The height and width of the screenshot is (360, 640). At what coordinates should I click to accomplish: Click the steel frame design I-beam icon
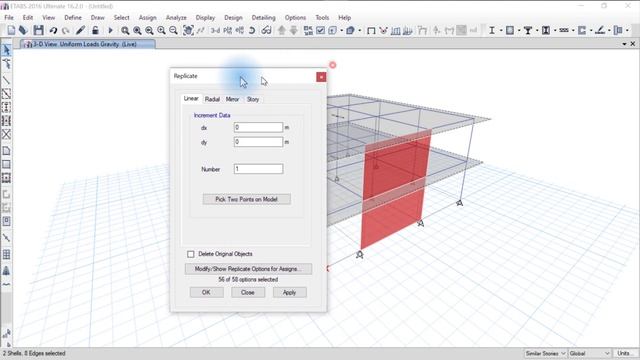coord(492,30)
